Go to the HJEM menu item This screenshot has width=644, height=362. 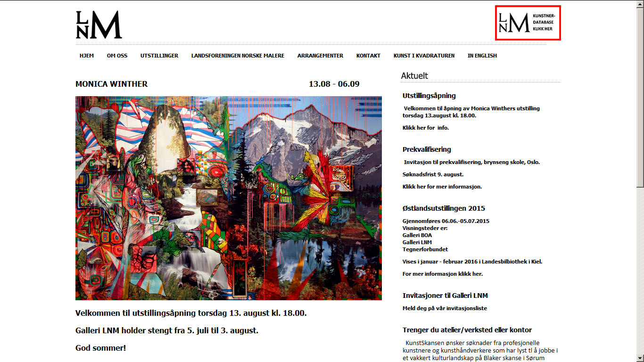pyautogui.click(x=87, y=56)
